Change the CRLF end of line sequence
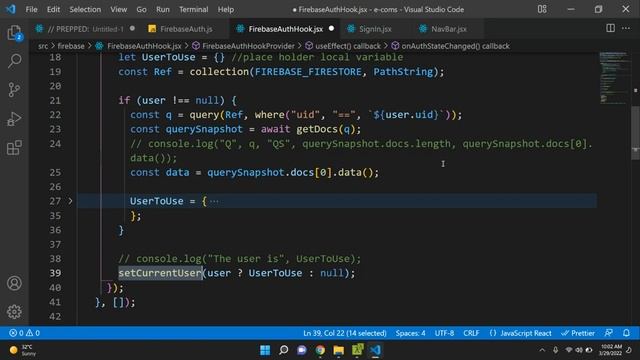The height and width of the screenshot is (360, 640). click(471, 333)
